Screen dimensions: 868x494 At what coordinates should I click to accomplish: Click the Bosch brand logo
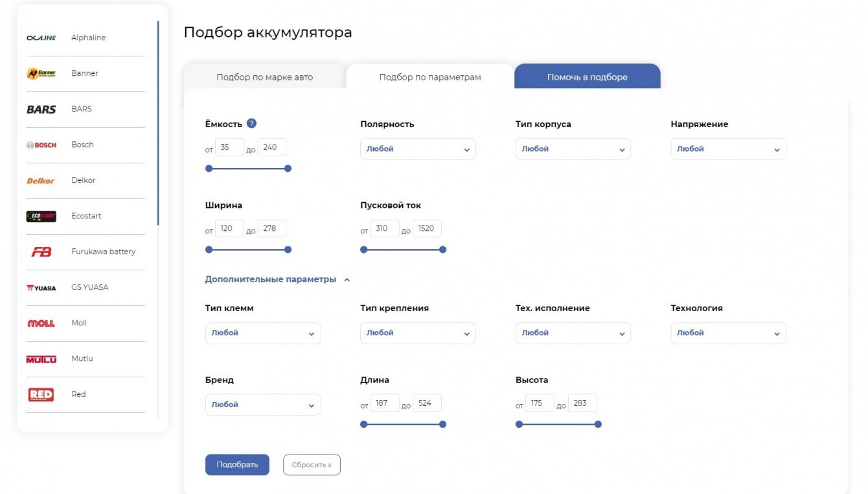pyautogui.click(x=41, y=145)
